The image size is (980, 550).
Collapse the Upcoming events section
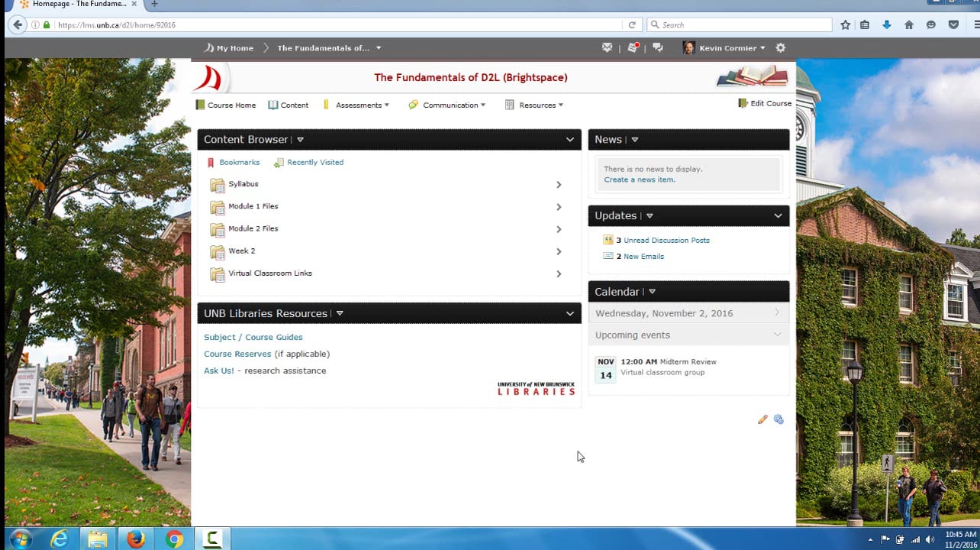coord(778,335)
